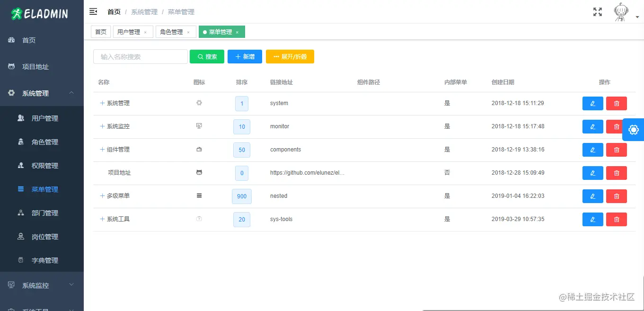Select 菜单管理 in sidebar
This screenshot has width=644, height=311.
(42, 189)
